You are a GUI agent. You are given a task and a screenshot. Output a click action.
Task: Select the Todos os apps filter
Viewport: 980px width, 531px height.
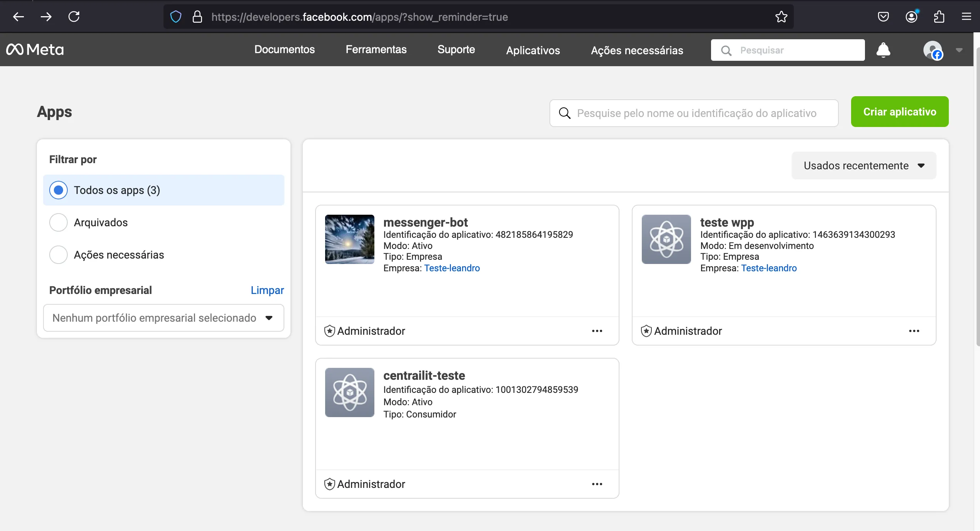164,190
